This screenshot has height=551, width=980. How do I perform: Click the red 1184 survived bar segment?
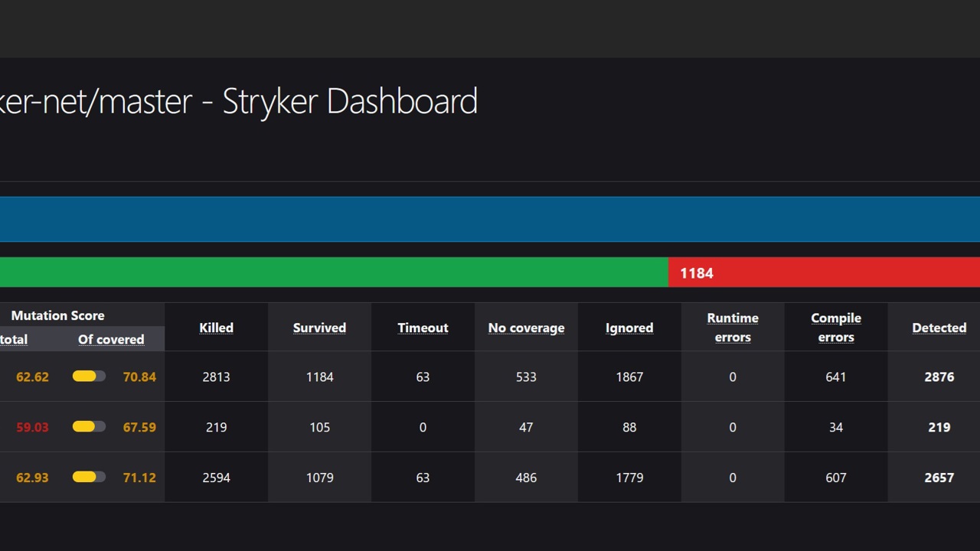(824, 272)
